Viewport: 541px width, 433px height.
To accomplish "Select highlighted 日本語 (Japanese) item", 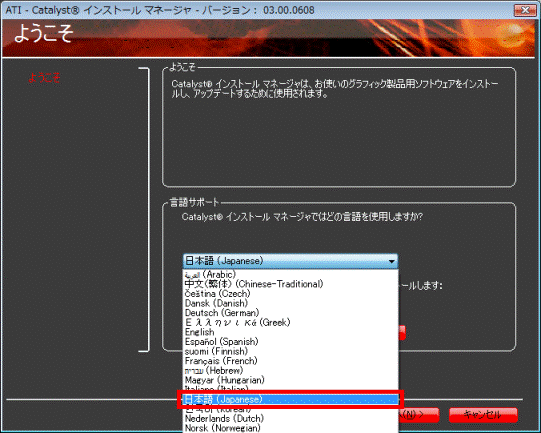I will (x=291, y=400).
